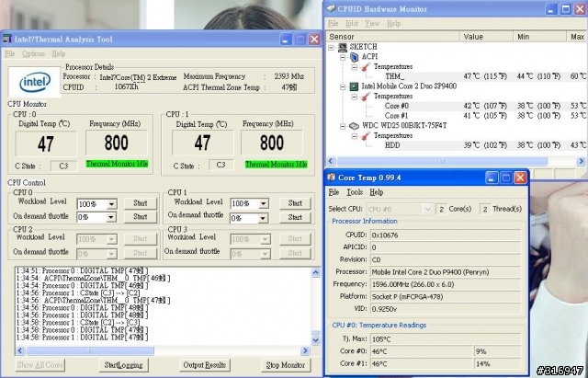Viewport: 588px width, 378px height.
Task: Maximize the CPUID Hardware Monitor window
Action: pyautogui.click(x=566, y=9)
